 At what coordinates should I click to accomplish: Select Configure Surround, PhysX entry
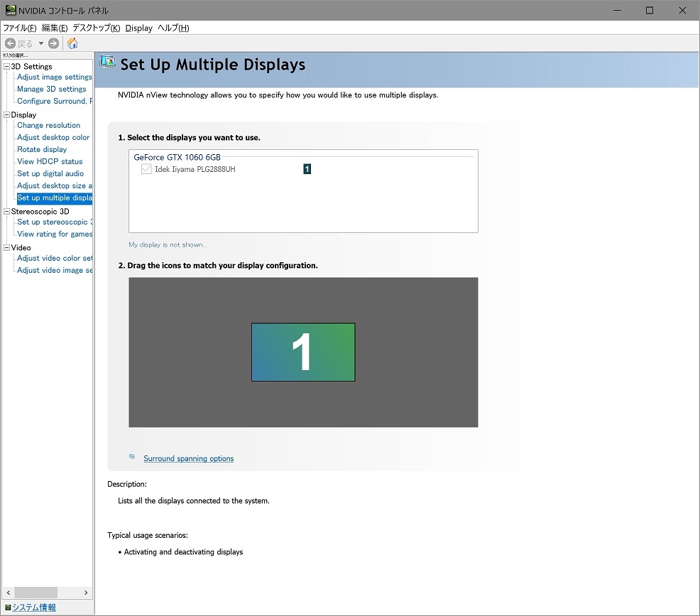[55, 101]
